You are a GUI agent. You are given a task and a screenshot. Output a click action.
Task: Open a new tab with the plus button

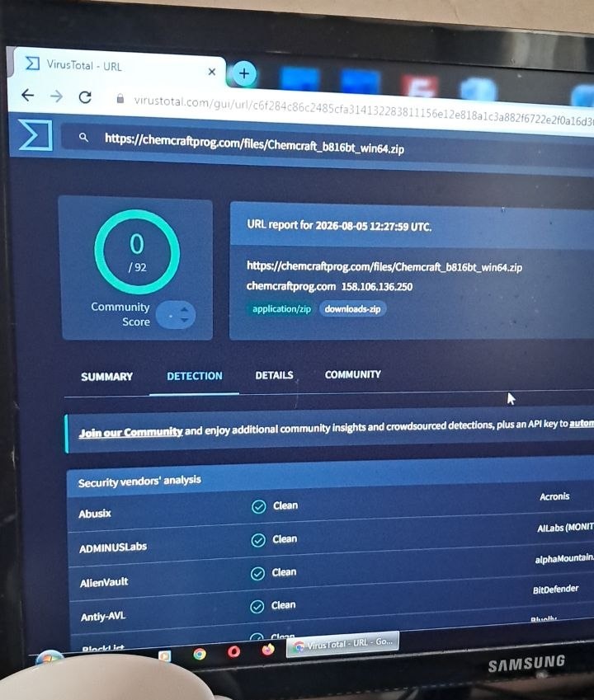pyautogui.click(x=244, y=73)
